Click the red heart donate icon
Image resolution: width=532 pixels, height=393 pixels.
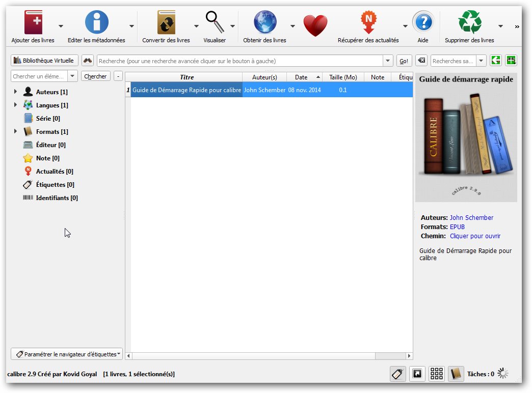[315, 24]
